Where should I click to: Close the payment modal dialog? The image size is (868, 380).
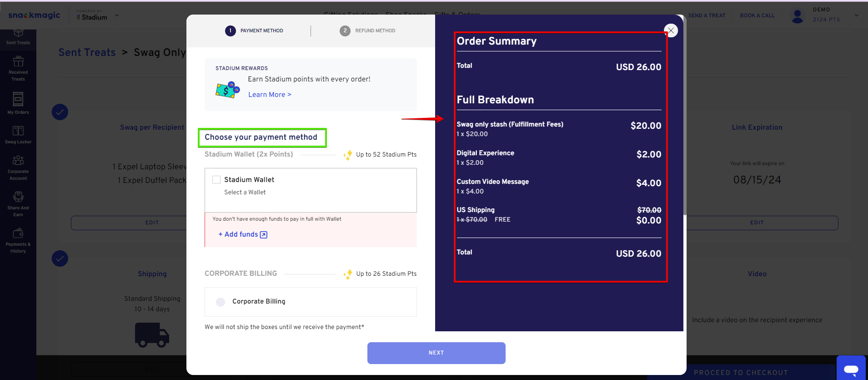coord(671,30)
